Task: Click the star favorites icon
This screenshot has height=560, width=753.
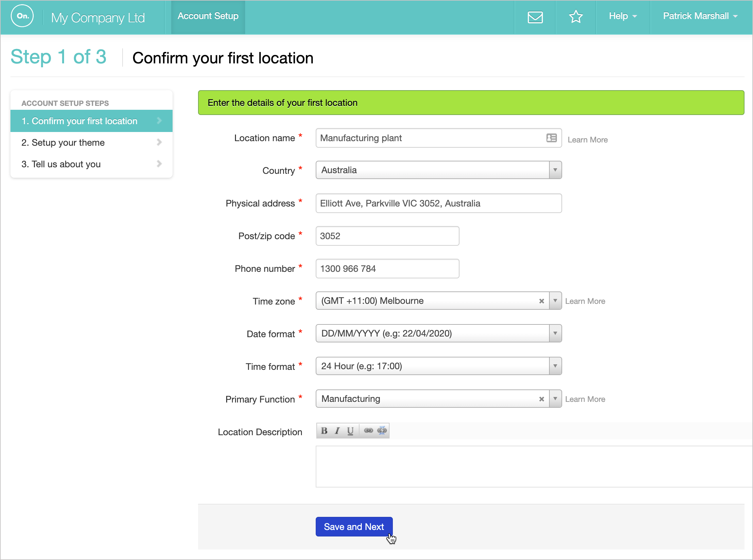Action: point(575,17)
